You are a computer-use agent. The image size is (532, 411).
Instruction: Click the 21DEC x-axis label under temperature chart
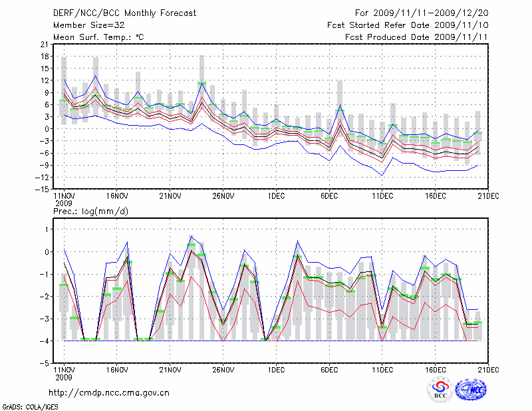489,197
